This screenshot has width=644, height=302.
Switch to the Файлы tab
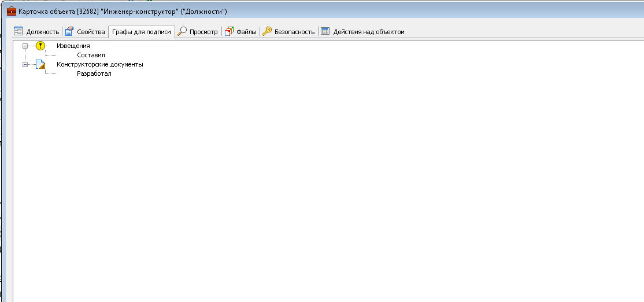click(x=240, y=32)
